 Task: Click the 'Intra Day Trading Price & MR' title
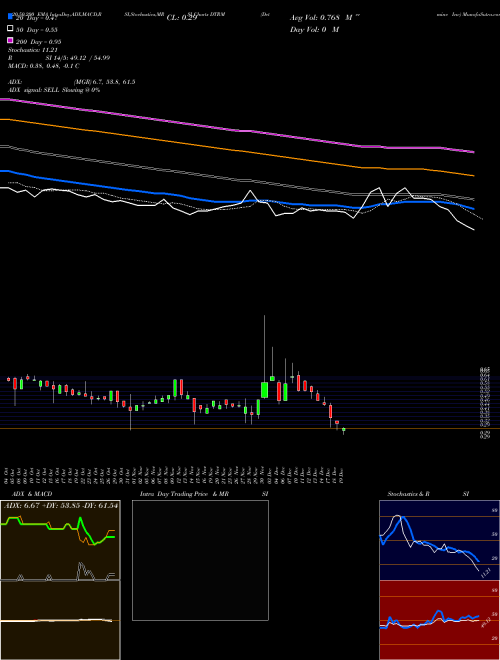[184, 494]
